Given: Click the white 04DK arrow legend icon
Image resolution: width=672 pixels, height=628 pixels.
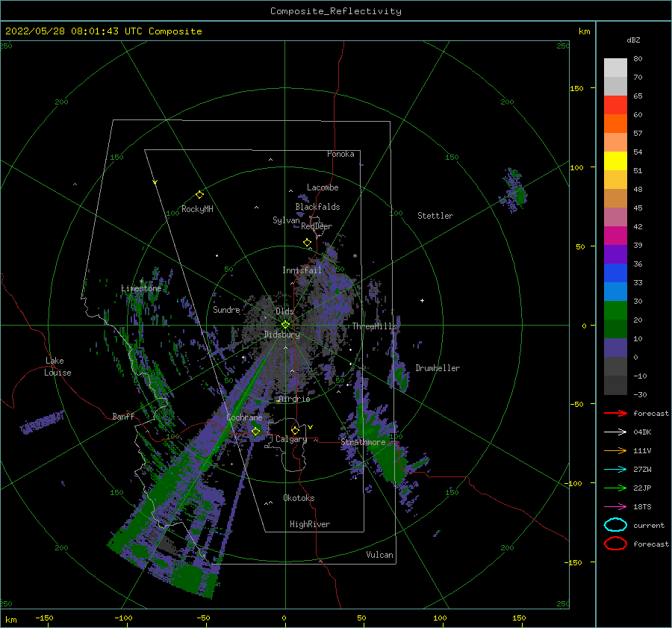Looking at the screenshot, I should pos(615,432).
